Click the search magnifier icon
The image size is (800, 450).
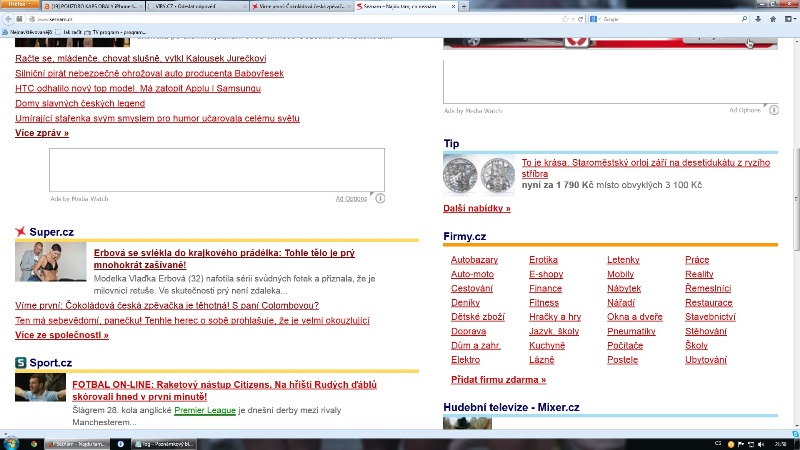pyautogui.click(x=744, y=19)
